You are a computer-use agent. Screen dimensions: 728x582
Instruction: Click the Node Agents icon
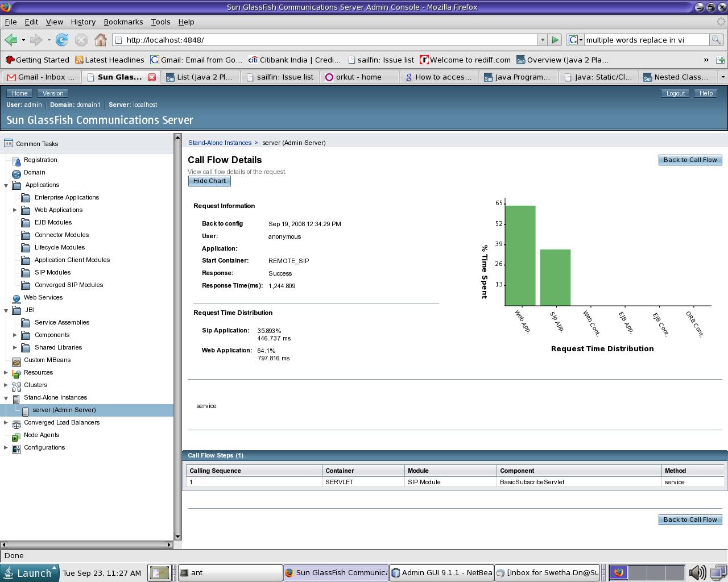pyautogui.click(x=16, y=436)
